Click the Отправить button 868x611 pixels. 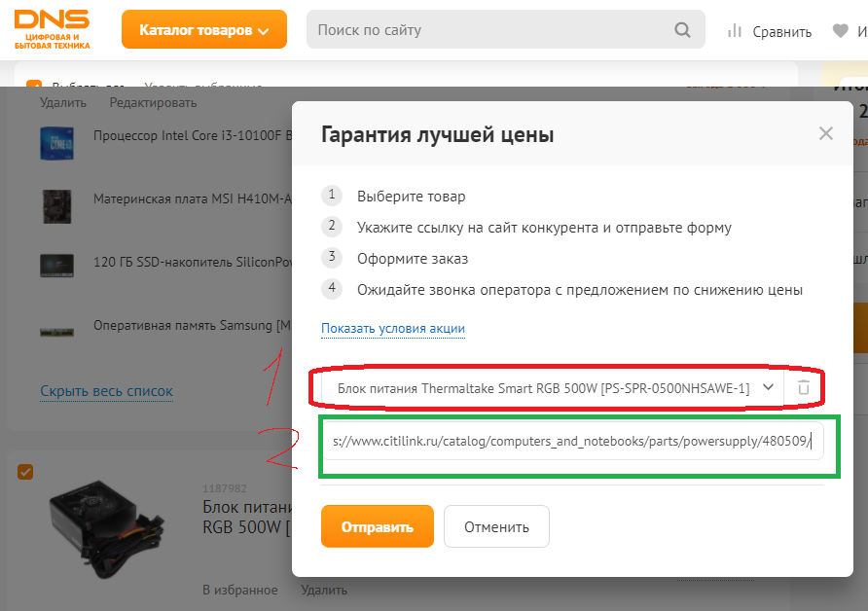point(377,526)
